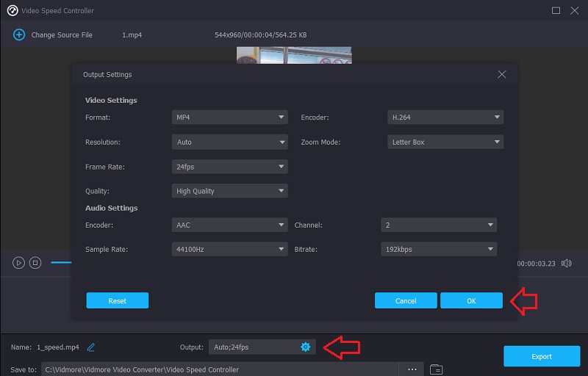
Task: Open the video Encoder H.264 dropdown
Action: click(x=445, y=117)
